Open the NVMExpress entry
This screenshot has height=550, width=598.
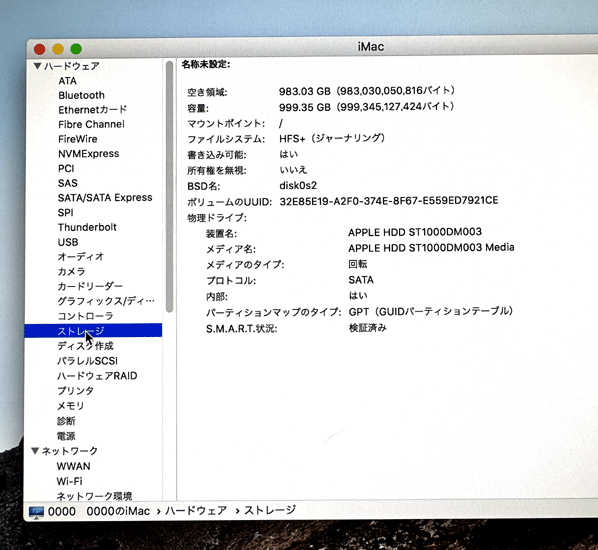88,154
